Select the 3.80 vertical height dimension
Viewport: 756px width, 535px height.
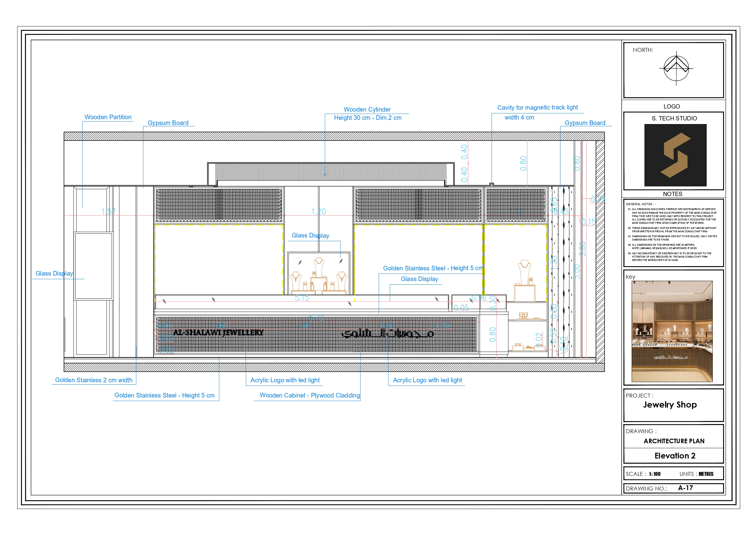582,249
